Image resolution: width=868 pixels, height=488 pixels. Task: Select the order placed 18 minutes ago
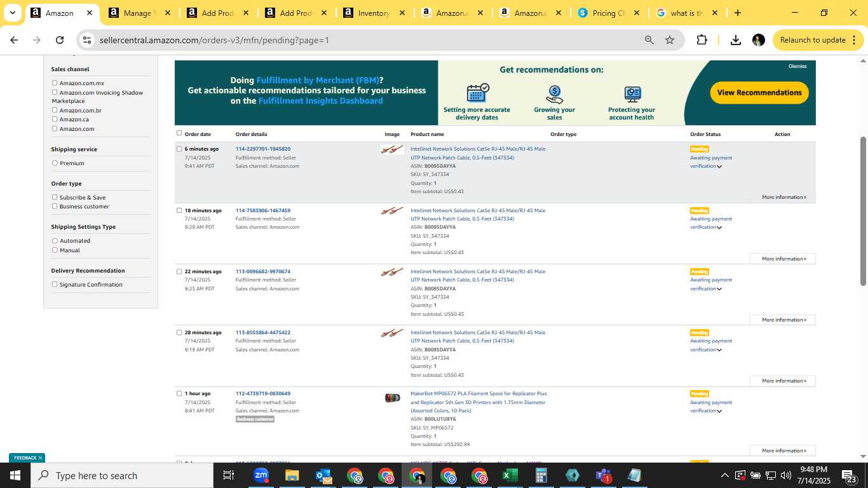click(x=179, y=210)
